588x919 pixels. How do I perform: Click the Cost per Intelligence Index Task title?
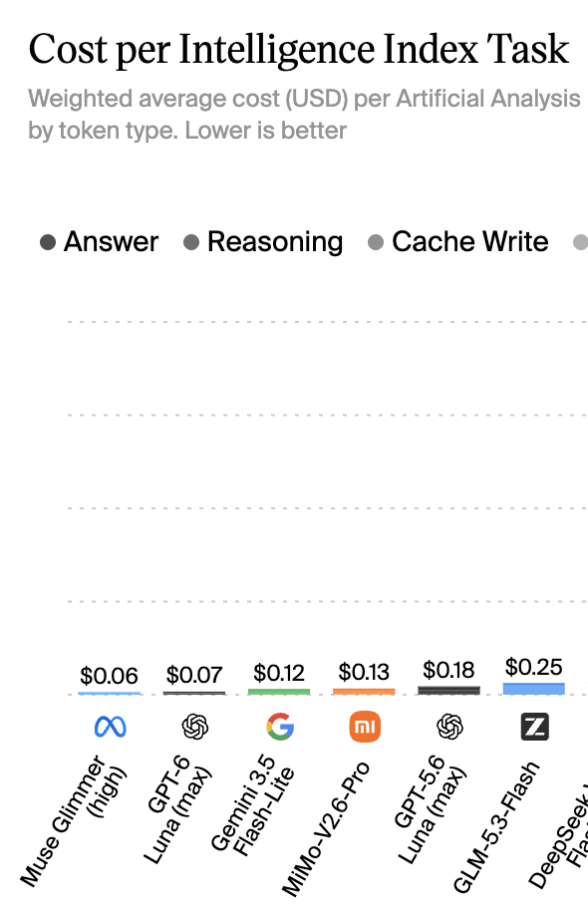pos(299,49)
